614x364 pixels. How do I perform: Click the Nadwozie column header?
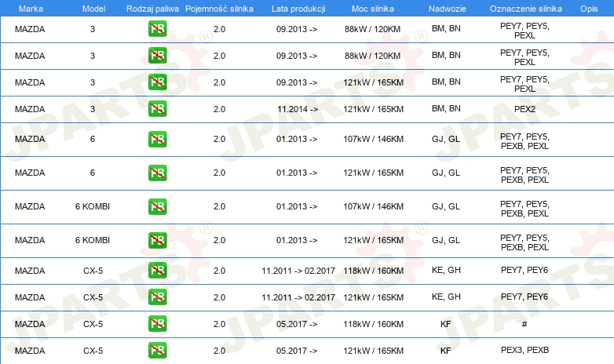click(x=448, y=9)
